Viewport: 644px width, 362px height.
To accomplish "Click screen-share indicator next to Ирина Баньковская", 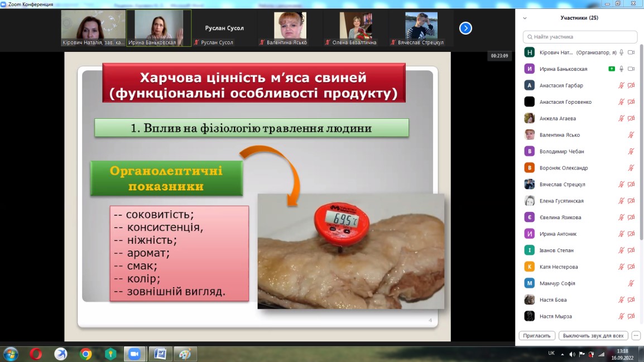I will 612,69.
